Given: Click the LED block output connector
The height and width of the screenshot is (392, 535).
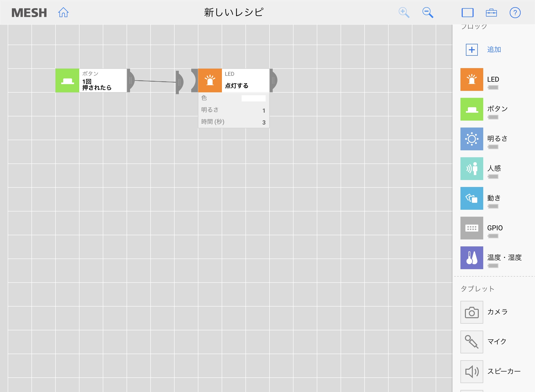Looking at the screenshot, I should (x=273, y=80).
